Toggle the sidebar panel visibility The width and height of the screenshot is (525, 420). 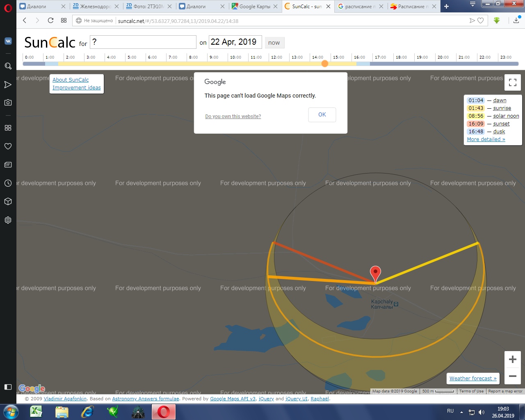click(8, 387)
